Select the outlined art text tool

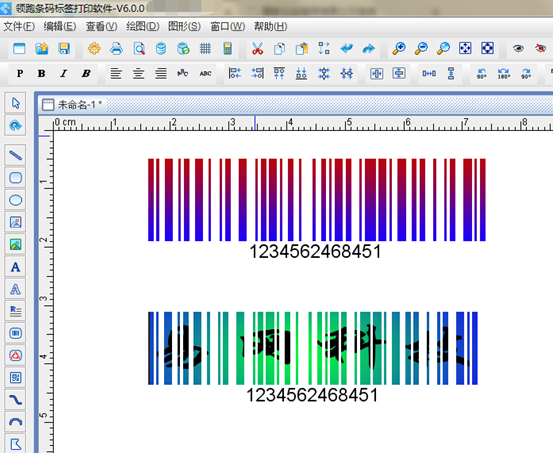tap(15, 289)
